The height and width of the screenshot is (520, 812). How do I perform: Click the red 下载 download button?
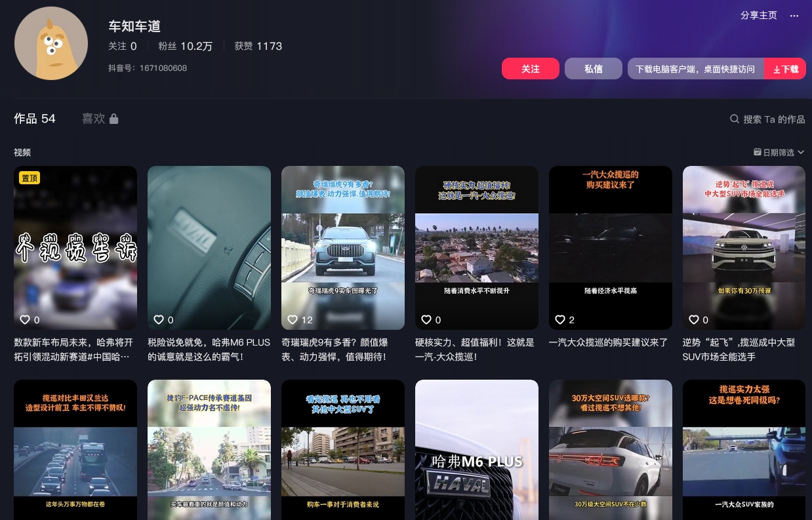[785, 69]
